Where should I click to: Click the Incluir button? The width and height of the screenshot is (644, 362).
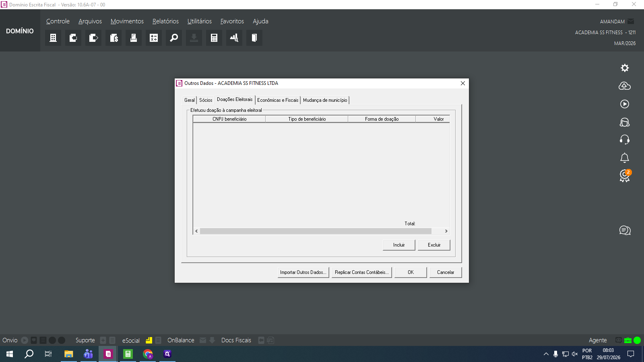tap(399, 245)
